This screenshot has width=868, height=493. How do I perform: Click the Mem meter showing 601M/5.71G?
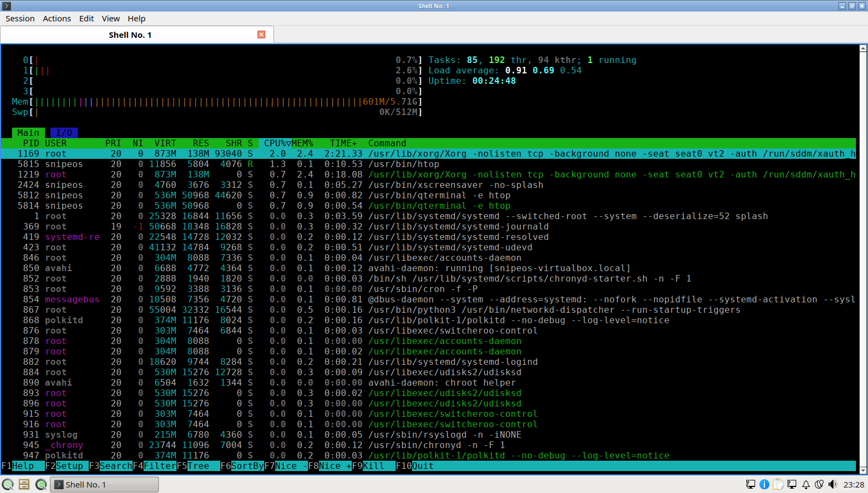218,102
